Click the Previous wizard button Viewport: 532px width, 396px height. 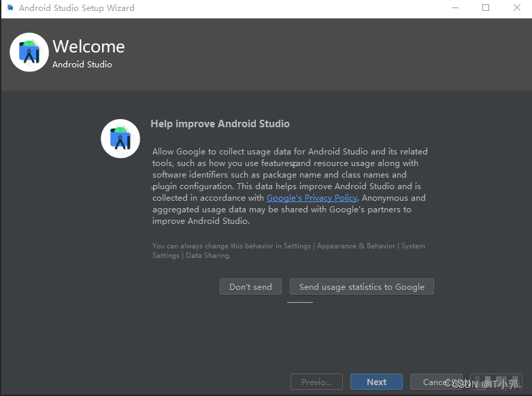[316, 382]
